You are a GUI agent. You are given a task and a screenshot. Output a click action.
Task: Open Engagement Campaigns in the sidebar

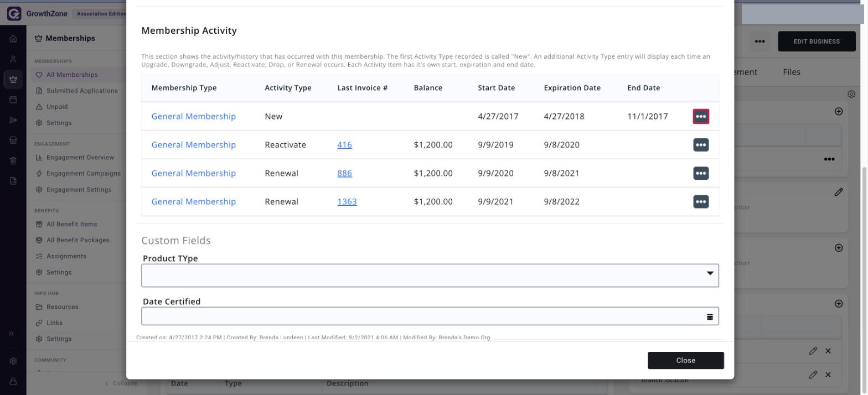pos(84,174)
